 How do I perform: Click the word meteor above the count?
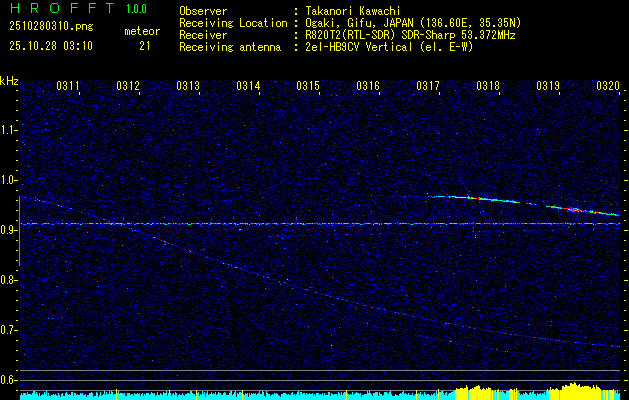click(x=141, y=32)
